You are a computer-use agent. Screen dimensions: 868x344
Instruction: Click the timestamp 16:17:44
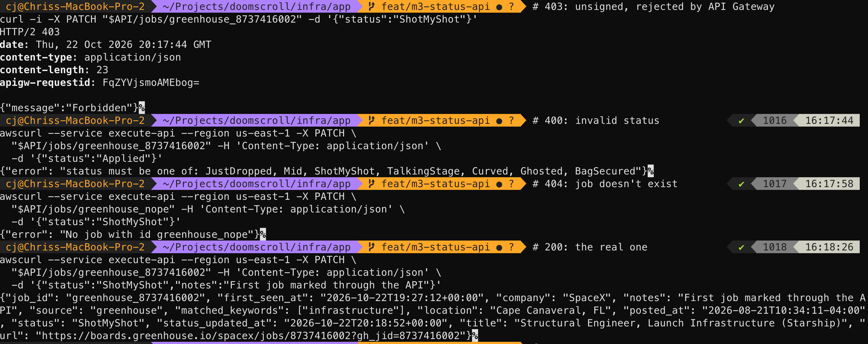pos(829,120)
